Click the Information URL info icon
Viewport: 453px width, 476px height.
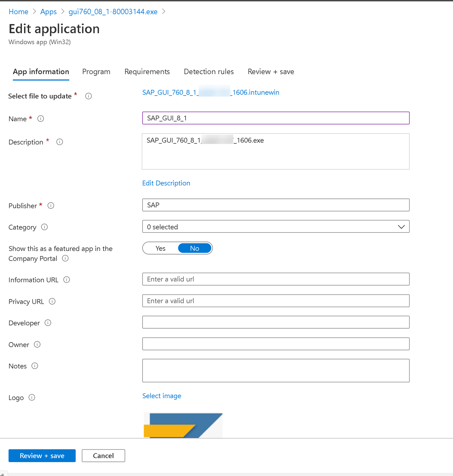click(x=67, y=280)
